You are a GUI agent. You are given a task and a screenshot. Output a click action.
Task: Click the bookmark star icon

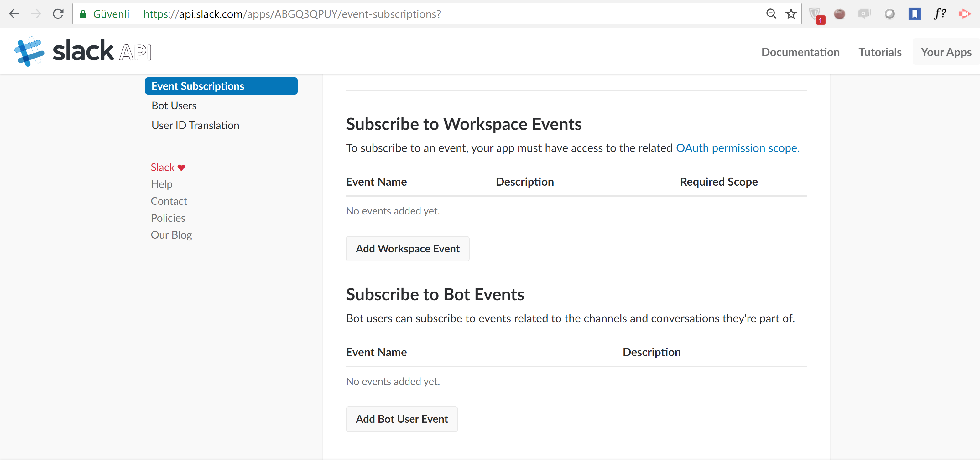pos(791,14)
